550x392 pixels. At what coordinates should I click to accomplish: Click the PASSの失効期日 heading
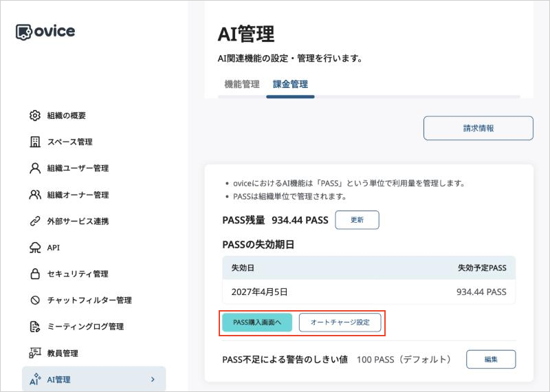tap(258, 245)
